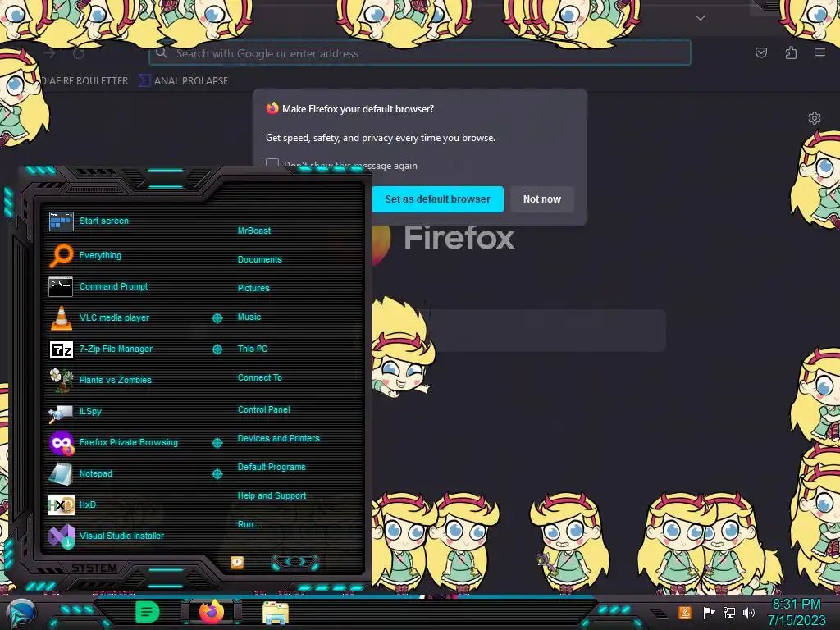Open Firefox extensions menu

(791, 52)
